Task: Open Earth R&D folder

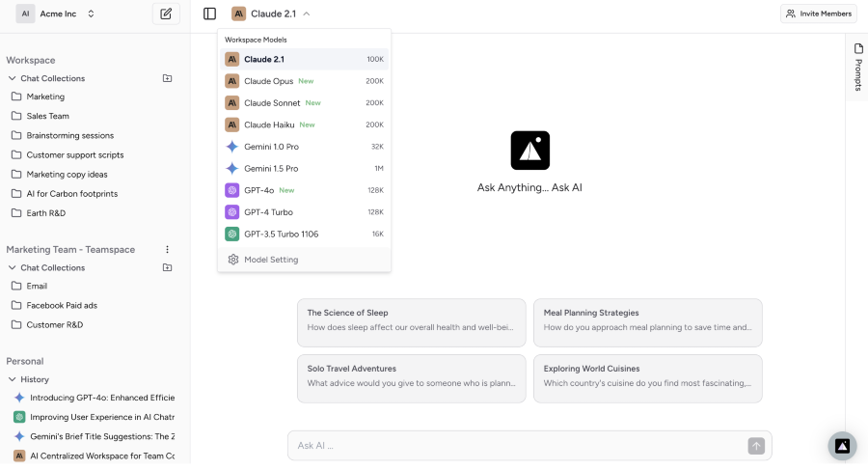Action: [46, 213]
